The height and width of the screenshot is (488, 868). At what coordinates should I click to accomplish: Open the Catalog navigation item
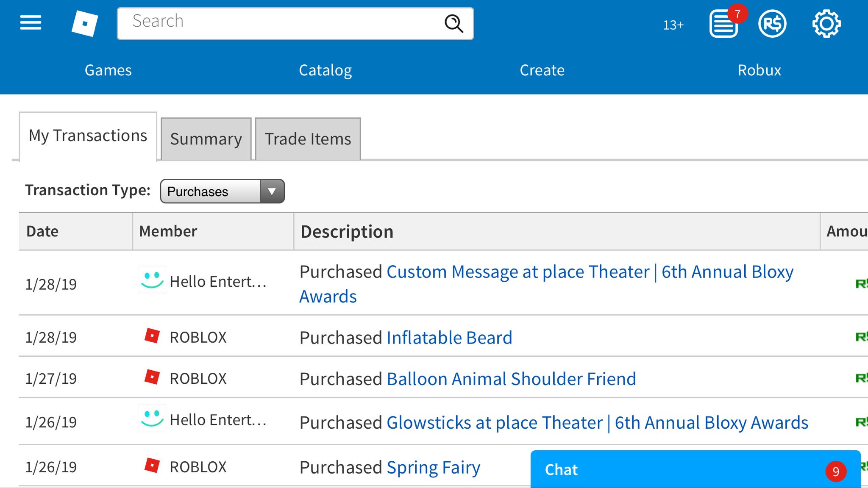pyautogui.click(x=325, y=70)
